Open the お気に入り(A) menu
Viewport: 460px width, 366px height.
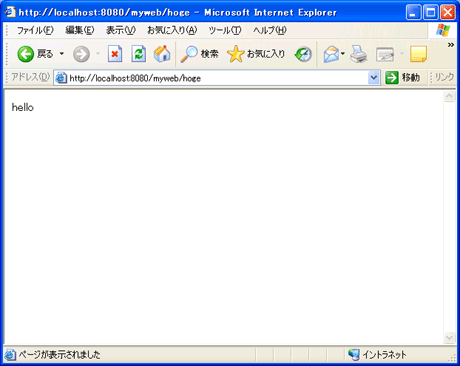click(x=172, y=30)
